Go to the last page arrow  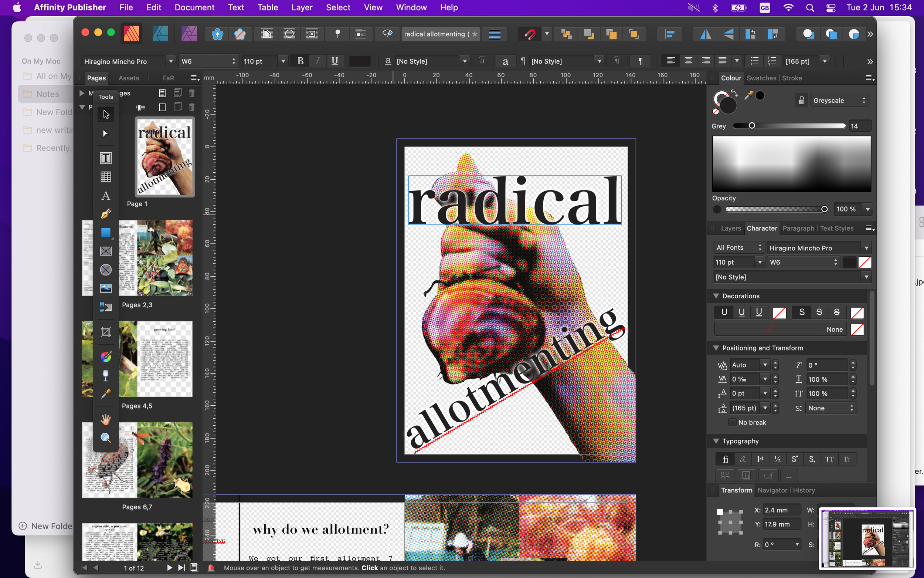click(181, 568)
